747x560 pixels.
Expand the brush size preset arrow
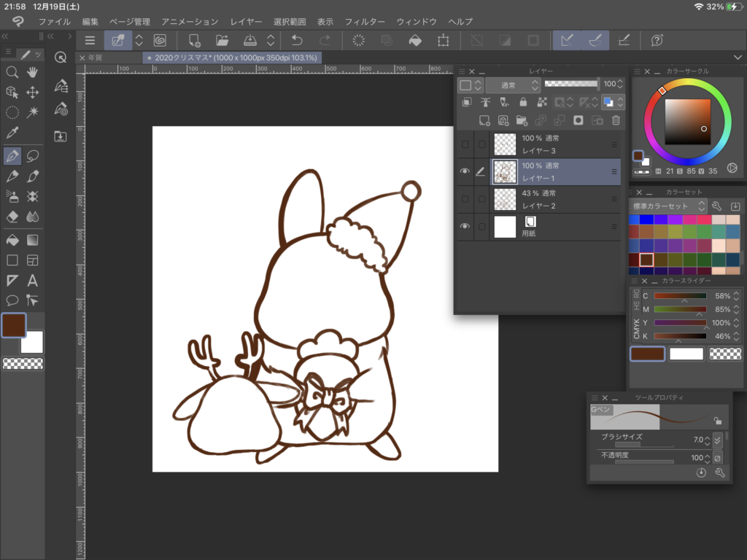tap(717, 440)
